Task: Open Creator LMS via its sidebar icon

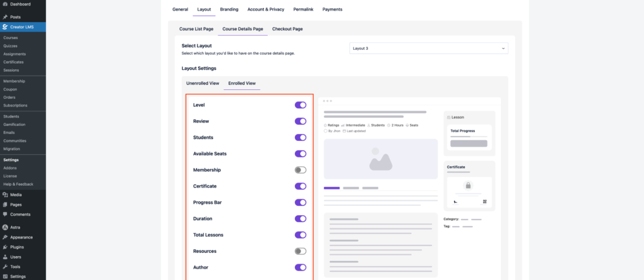Action: pos(5,27)
